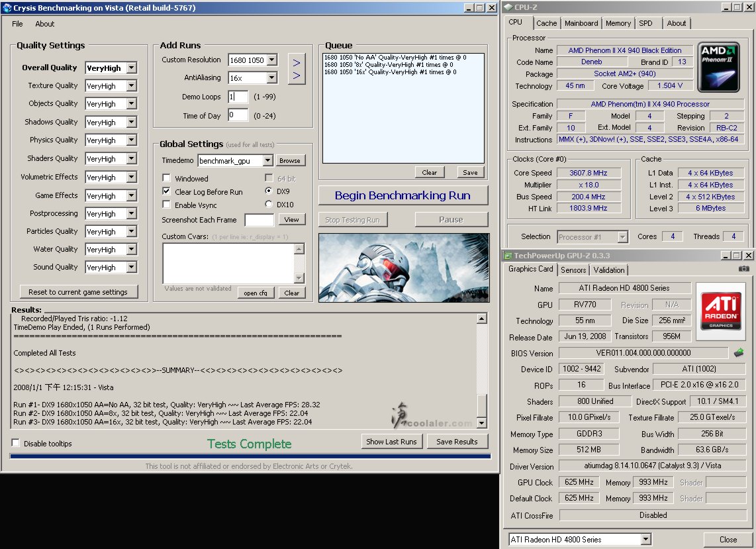The image size is (756, 549).
Task: Click the results scrollbar up arrow
Action: [482, 319]
